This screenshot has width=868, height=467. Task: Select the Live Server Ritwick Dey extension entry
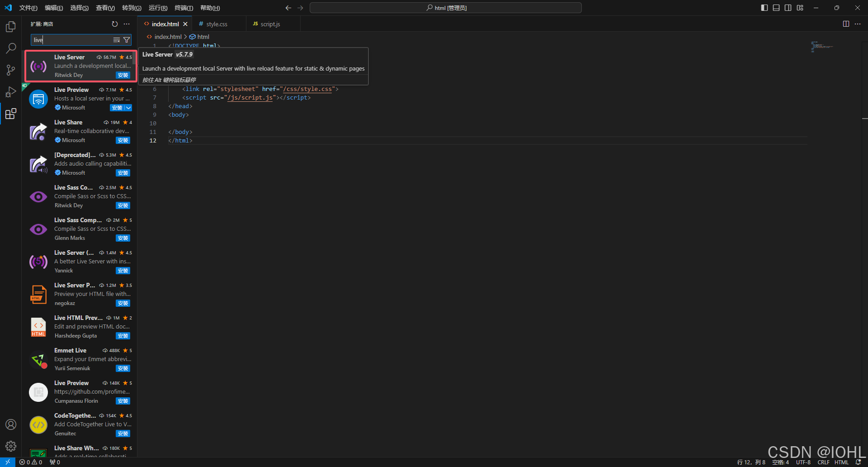[x=80, y=66]
